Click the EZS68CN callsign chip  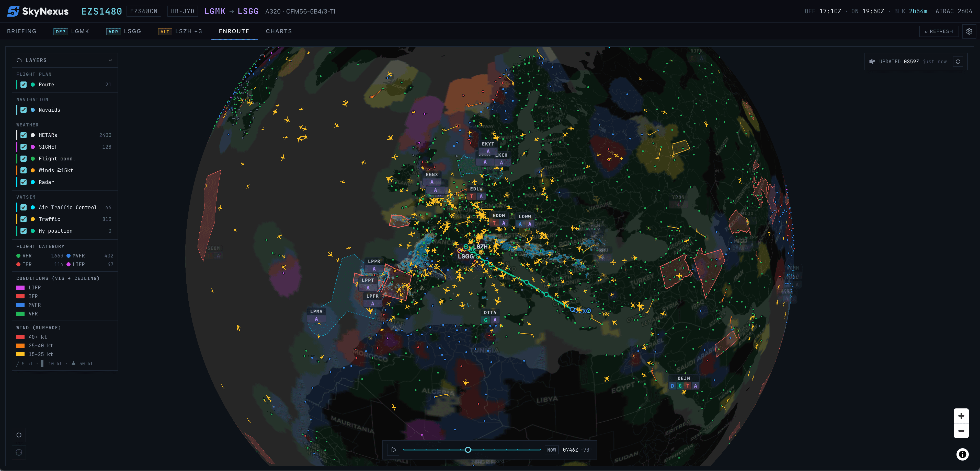pos(144,11)
